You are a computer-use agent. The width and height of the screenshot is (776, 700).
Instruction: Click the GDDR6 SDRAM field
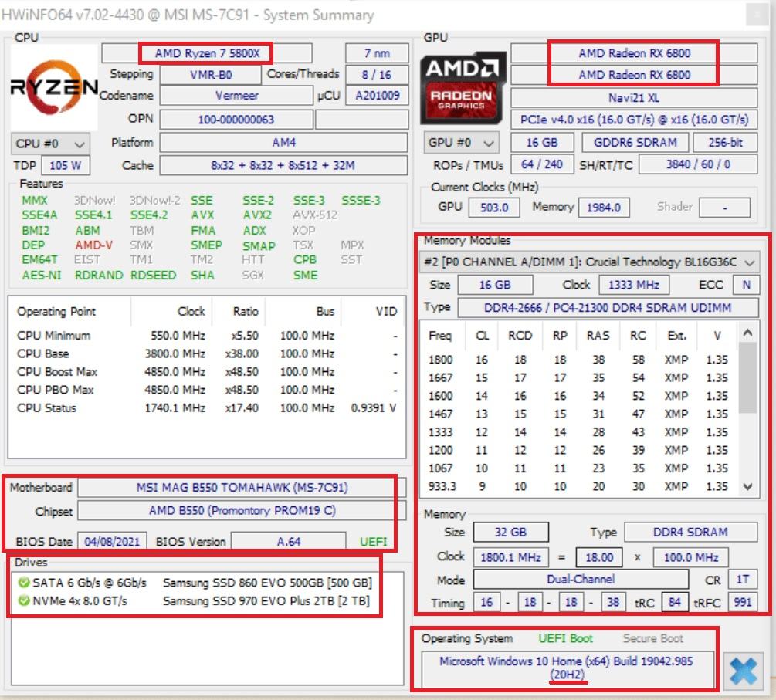[x=635, y=143]
